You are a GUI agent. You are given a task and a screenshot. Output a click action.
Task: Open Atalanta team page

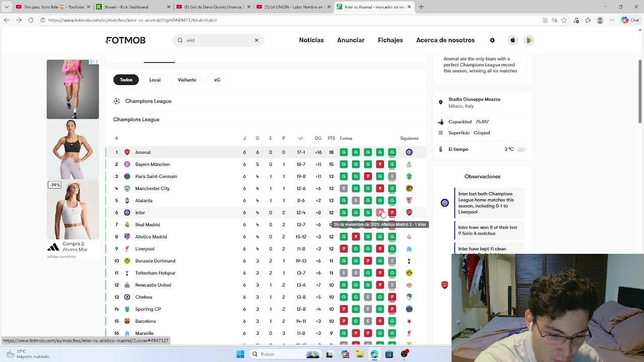coord(143,201)
